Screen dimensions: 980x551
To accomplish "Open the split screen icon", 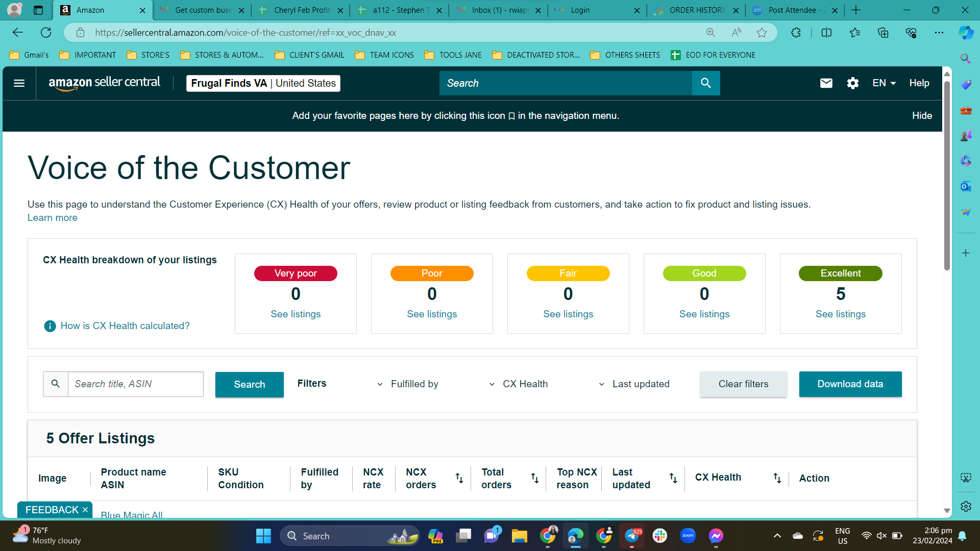I will 826,33.
